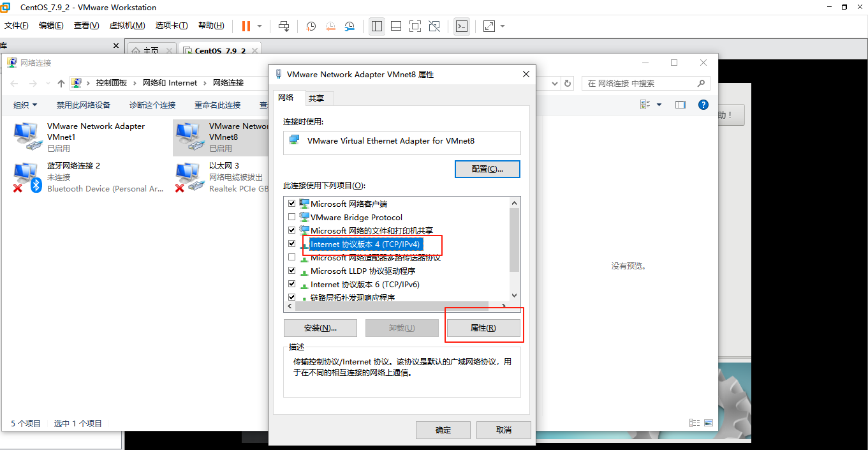This screenshot has height=450, width=868.
Task: Switch to VMware Unity mode
Action: point(434,26)
